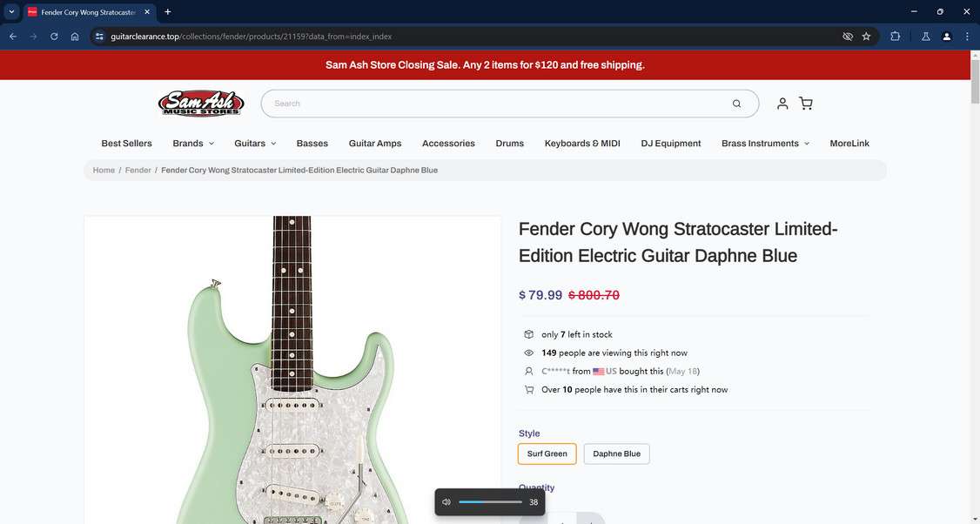Select the Surf Green style option
The height and width of the screenshot is (524, 980).
click(547, 454)
